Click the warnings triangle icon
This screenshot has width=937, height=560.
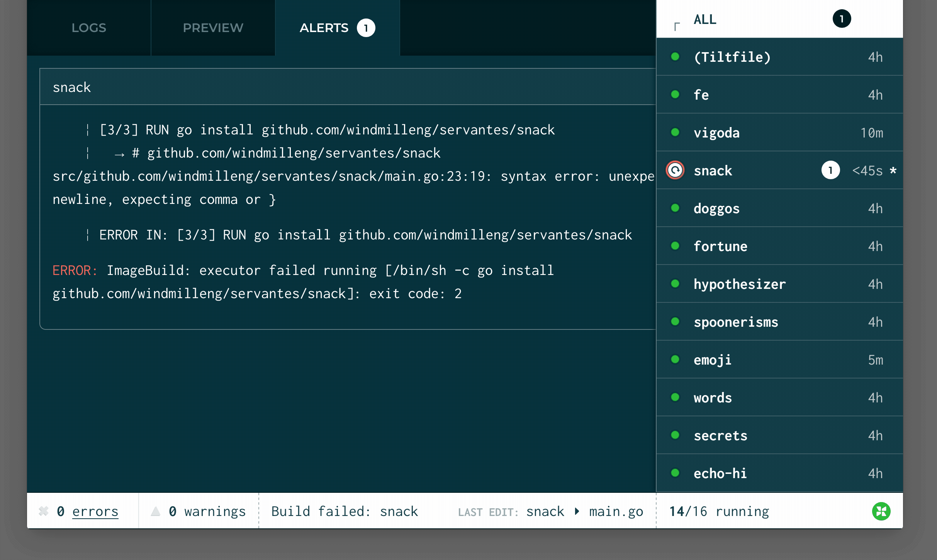click(156, 511)
